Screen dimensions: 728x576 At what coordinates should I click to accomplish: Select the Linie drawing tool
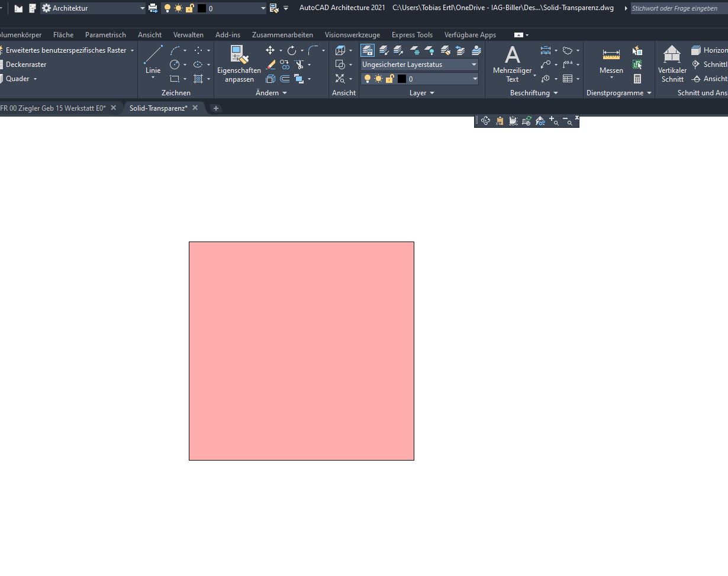[x=153, y=59]
